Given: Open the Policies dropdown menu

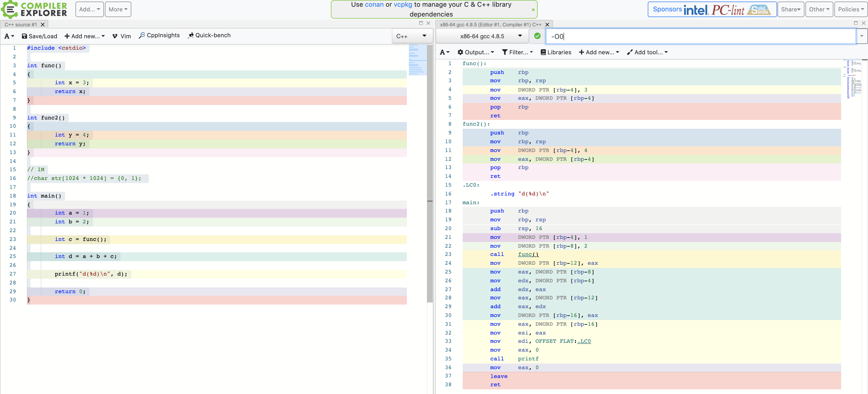Looking at the screenshot, I should pos(851,10).
